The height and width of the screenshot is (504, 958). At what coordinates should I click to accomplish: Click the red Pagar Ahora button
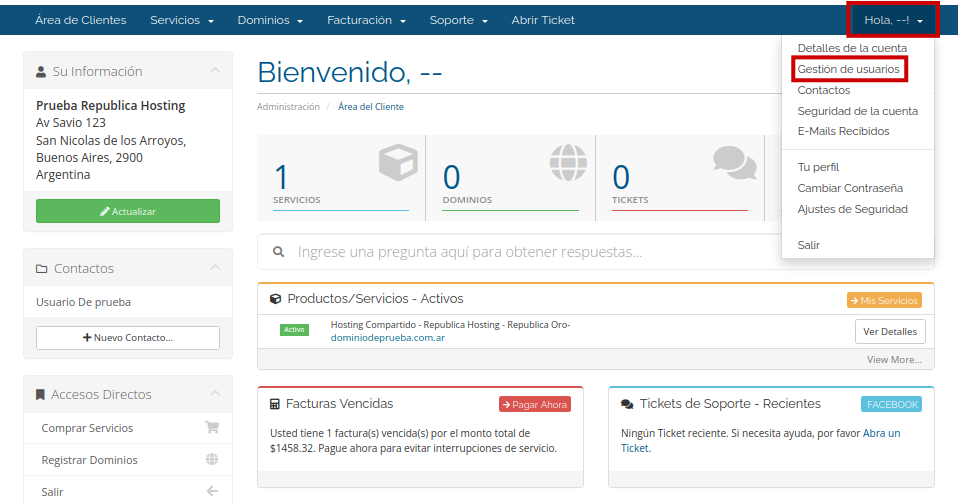point(535,404)
